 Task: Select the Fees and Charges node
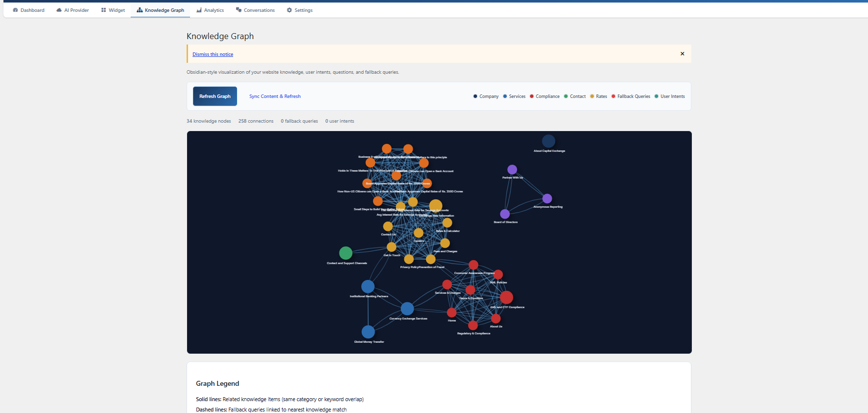coord(445,243)
